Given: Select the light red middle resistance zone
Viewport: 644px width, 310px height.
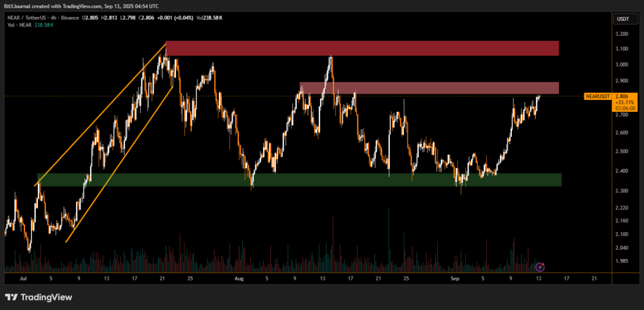Looking at the screenshot, I should click(428, 88).
